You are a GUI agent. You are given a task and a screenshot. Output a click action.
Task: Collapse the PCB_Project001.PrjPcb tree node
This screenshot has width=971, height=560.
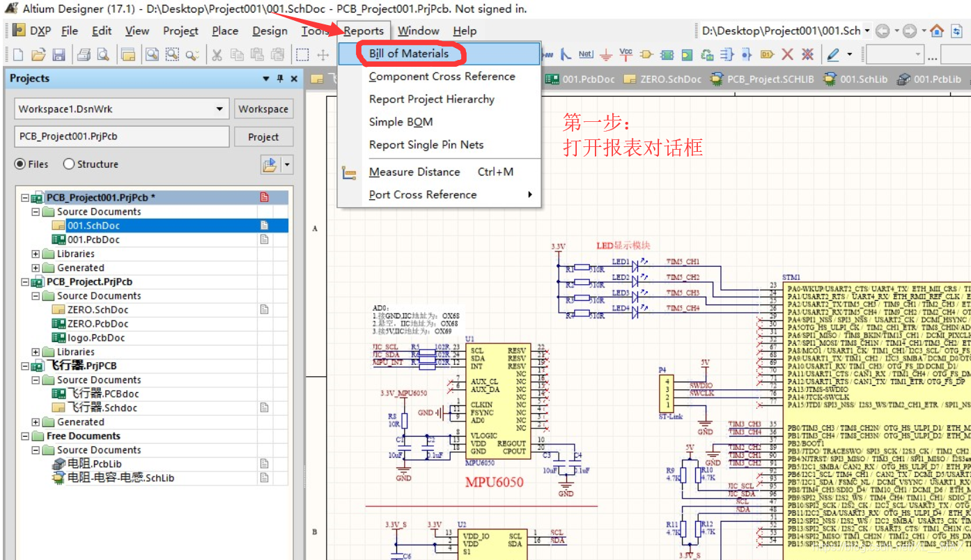(x=24, y=198)
